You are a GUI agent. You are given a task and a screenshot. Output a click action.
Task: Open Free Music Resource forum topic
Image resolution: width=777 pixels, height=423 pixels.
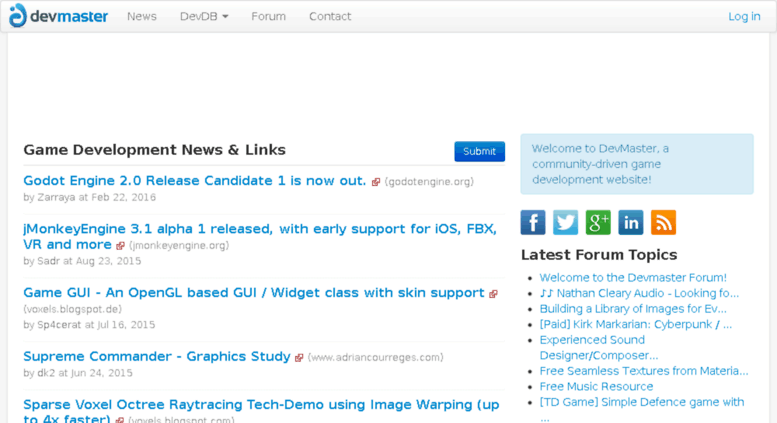point(596,386)
